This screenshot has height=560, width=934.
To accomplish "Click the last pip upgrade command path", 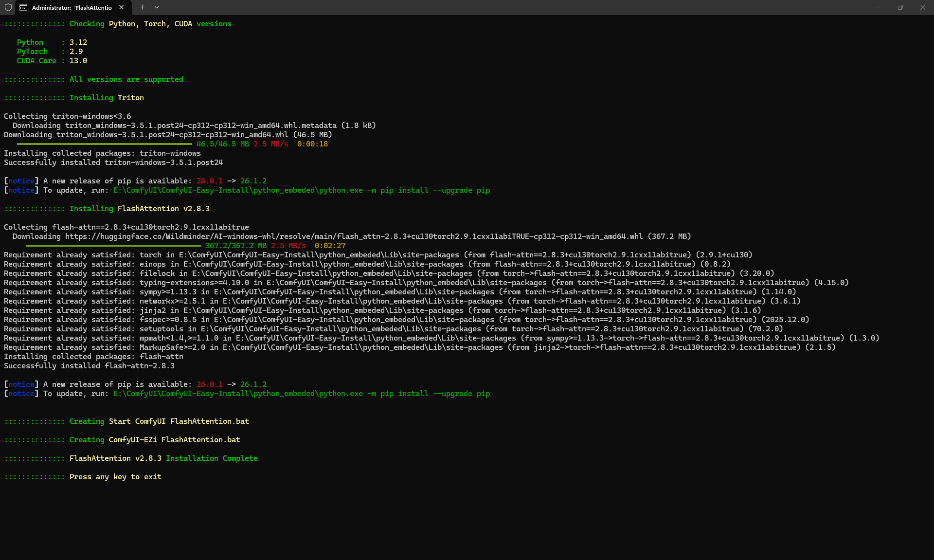I will click(302, 394).
